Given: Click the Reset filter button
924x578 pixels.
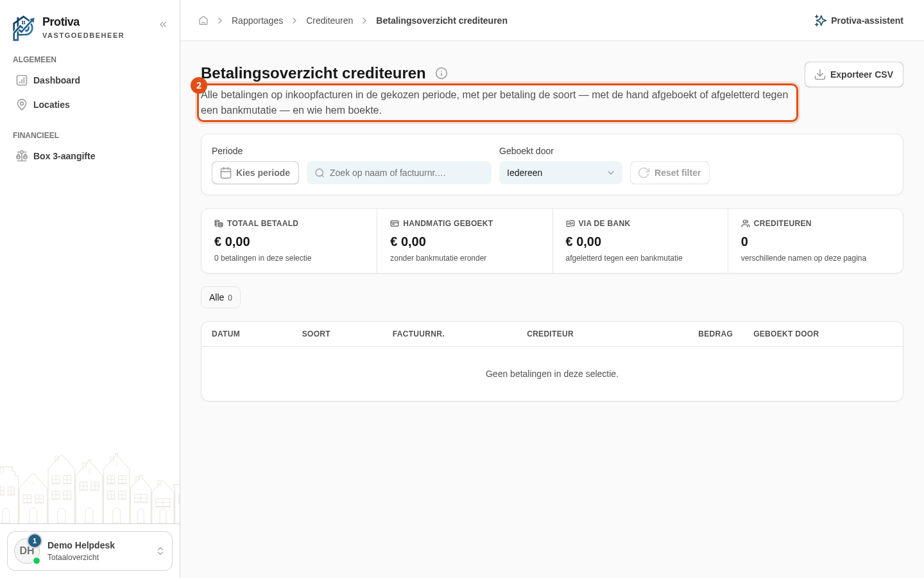Looking at the screenshot, I should point(670,173).
